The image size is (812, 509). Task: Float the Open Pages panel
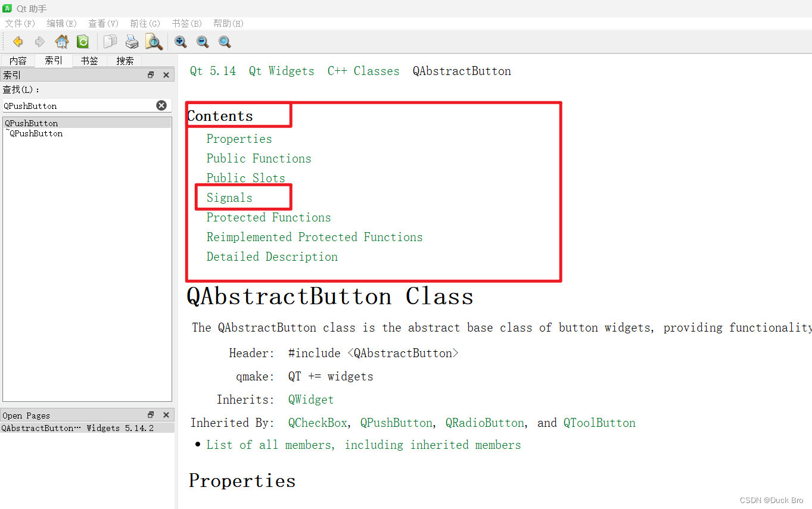tap(151, 415)
